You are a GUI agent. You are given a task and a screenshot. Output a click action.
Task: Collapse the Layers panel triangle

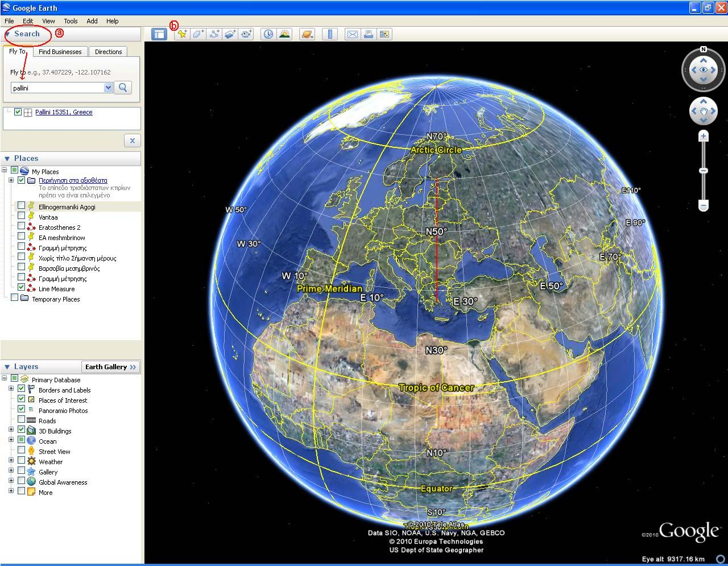tap(7, 367)
